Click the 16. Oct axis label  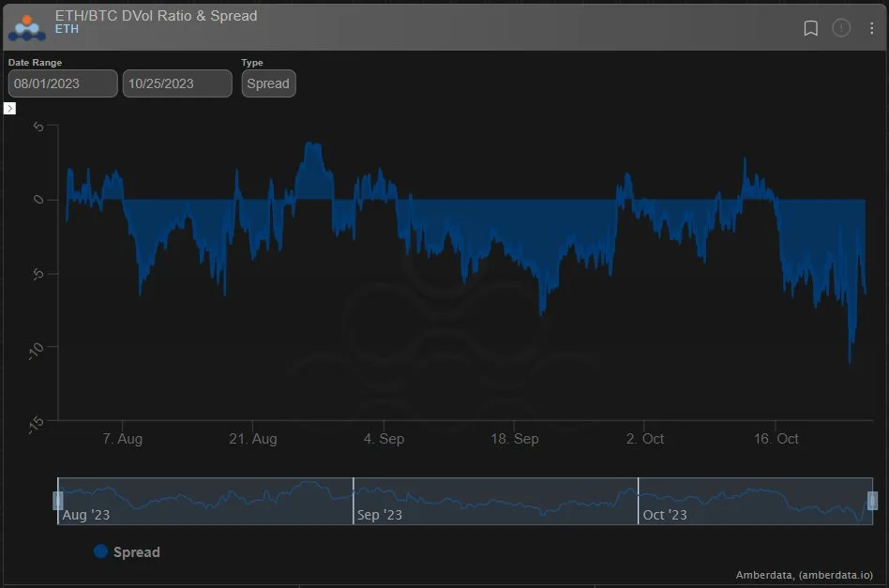pos(776,439)
